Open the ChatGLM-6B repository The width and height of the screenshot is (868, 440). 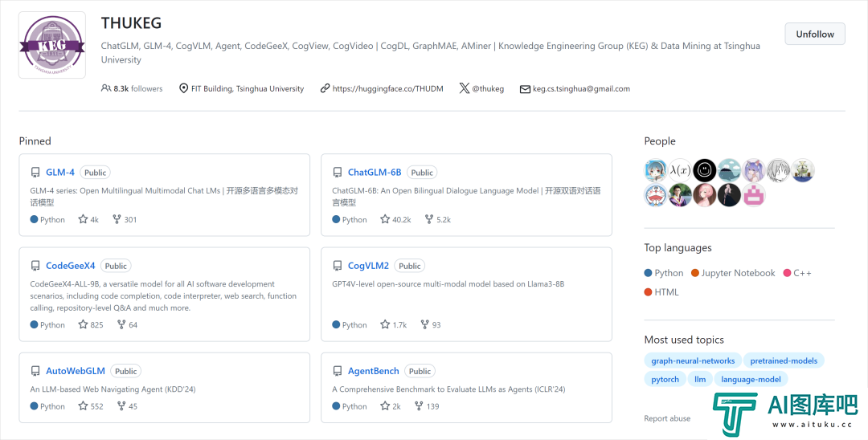click(x=375, y=172)
